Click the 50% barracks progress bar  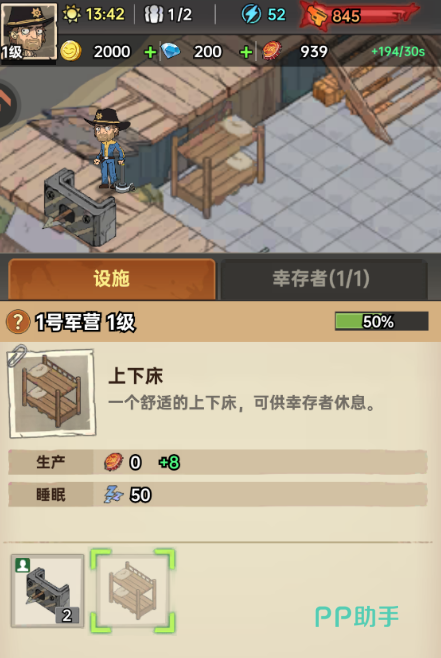click(381, 321)
